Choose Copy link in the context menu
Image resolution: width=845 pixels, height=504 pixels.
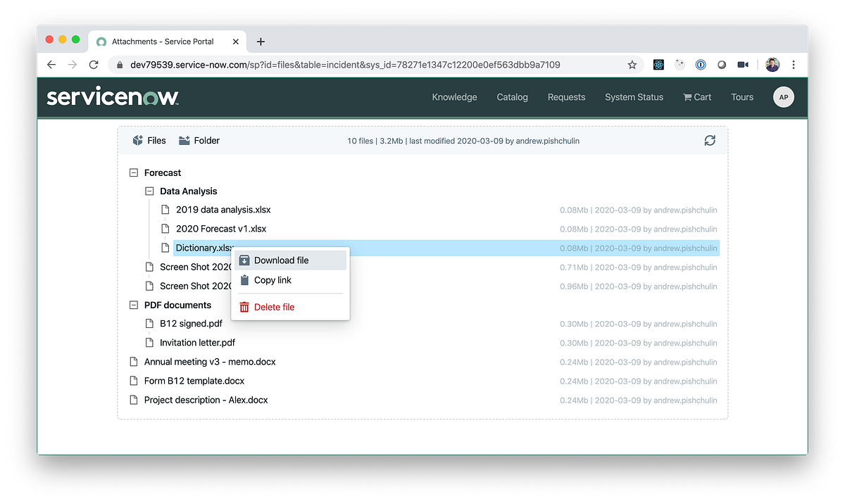click(274, 280)
